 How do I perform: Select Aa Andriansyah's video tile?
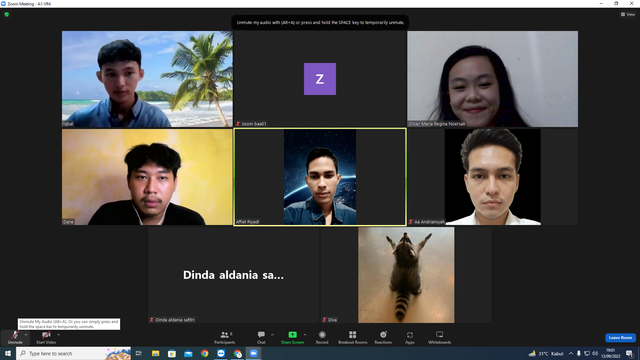pyautogui.click(x=493, y=177)
